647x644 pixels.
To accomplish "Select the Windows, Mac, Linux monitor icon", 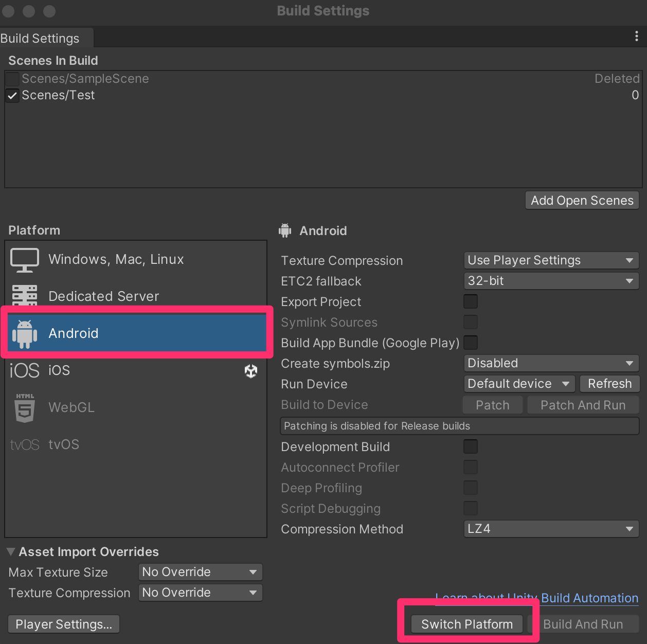I will coord(25,260).
